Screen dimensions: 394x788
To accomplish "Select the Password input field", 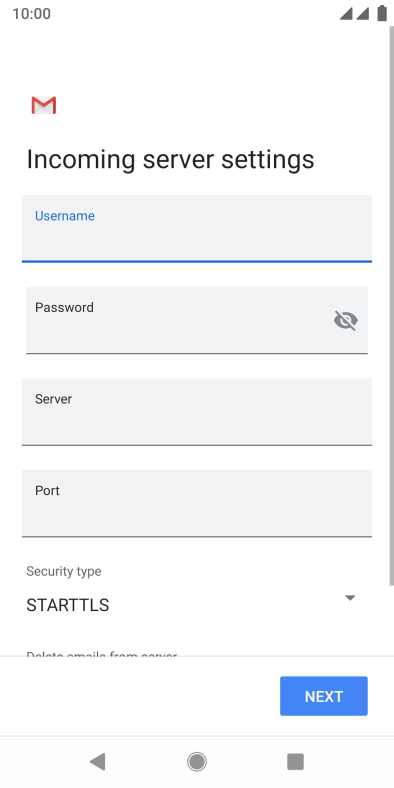I will [197, 320].
